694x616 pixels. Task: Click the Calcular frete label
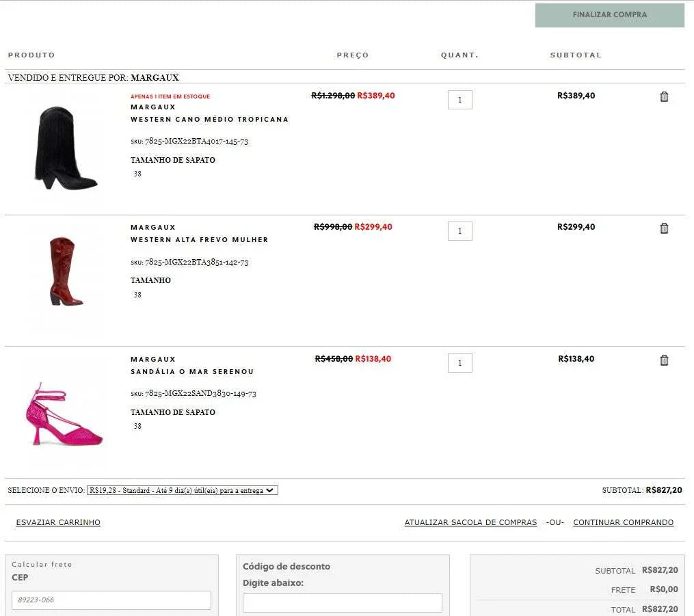42,564
